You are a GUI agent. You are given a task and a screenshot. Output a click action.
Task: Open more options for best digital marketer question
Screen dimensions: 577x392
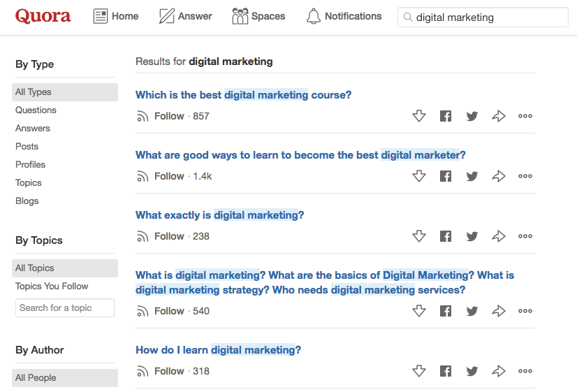525,176
